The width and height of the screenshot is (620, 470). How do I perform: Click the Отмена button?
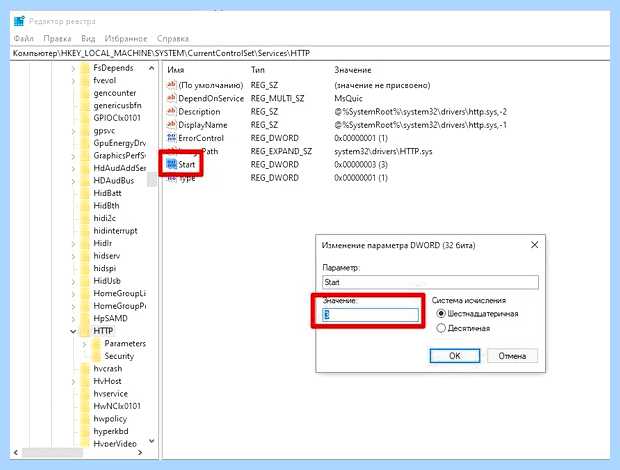tap(512, 356)
